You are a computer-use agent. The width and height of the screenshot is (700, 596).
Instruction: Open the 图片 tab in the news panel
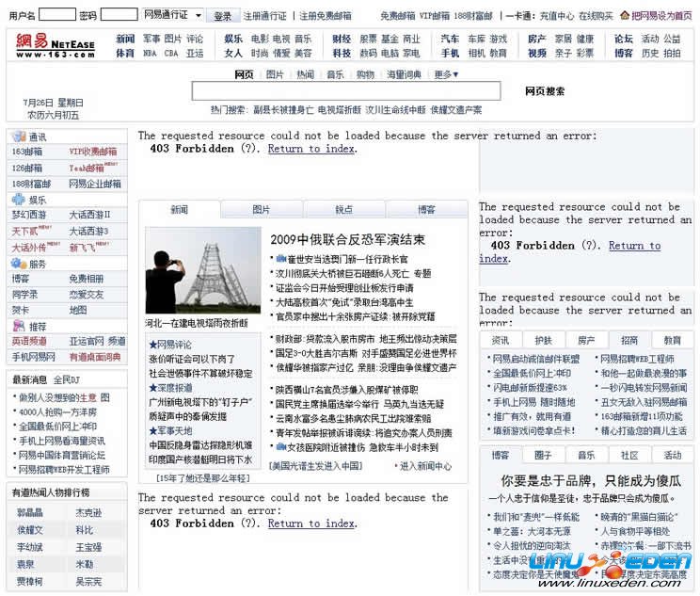[262, 210]
